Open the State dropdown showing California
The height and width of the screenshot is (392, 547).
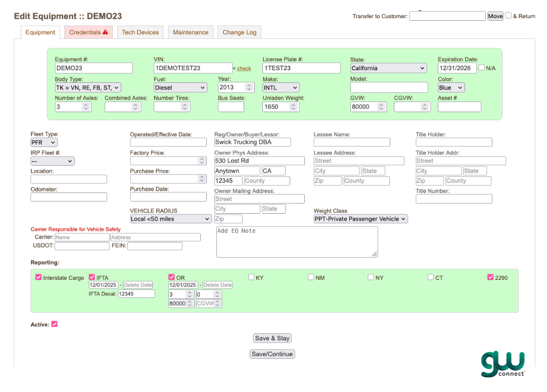[x=388, y=68]
